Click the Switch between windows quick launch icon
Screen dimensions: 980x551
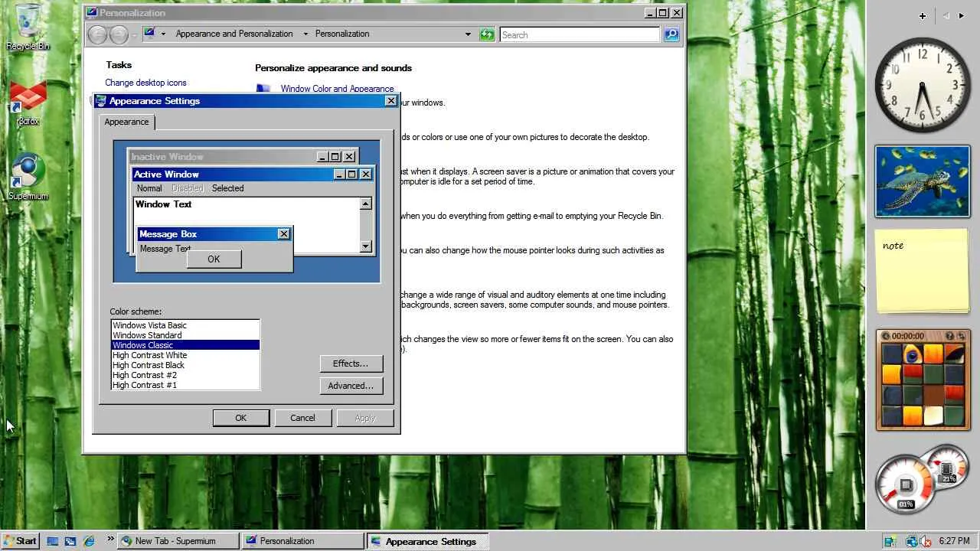[70, 541]
